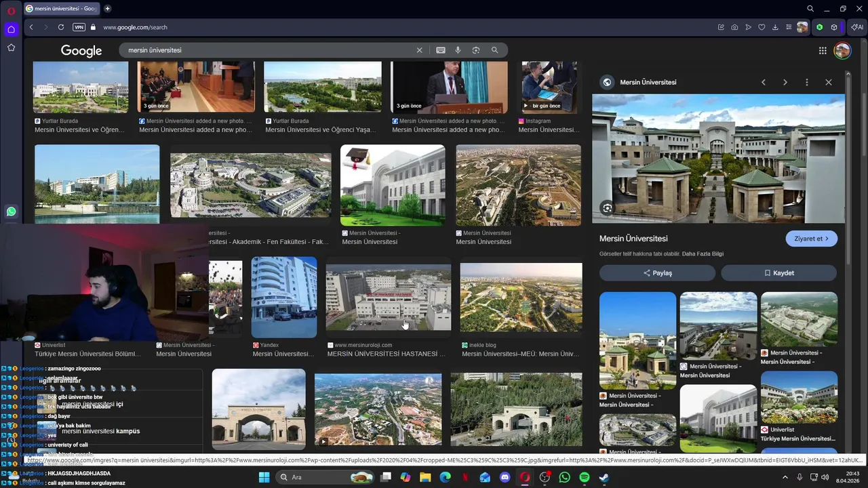The width and height of the screenshot is (868, 488).
Task: Open the Instagram video thumbnail result
Action: (549, 87)
